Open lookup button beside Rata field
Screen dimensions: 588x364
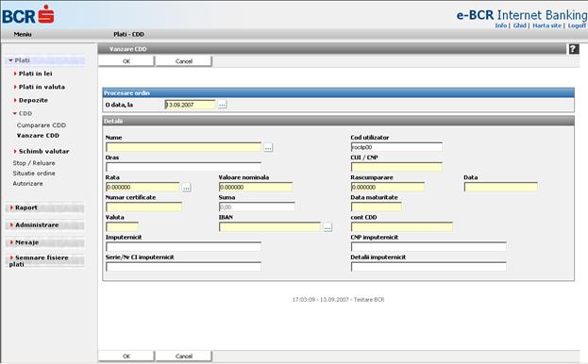186,188
